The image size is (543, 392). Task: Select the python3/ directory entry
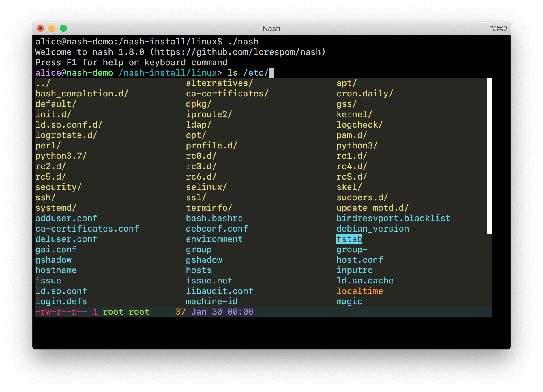357,145
